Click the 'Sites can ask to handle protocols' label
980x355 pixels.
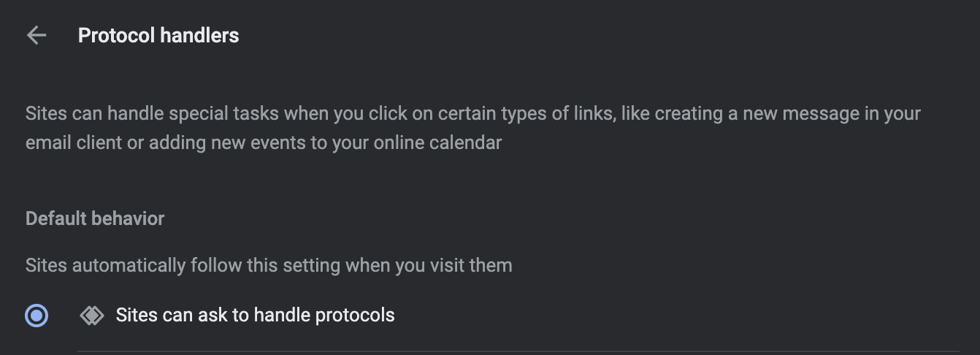pos(255,316)
